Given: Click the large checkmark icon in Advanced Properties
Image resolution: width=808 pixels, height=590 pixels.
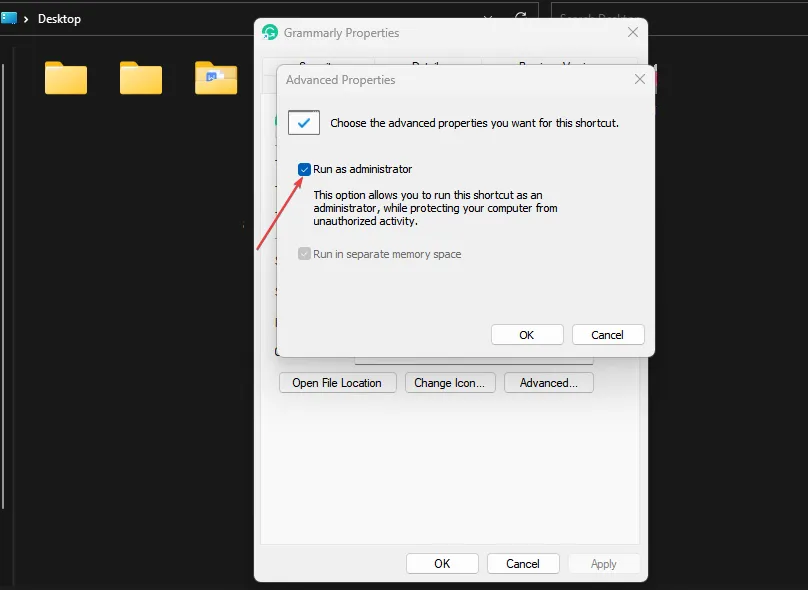Looking at the screenshot, I should click(x=304, y=123).
